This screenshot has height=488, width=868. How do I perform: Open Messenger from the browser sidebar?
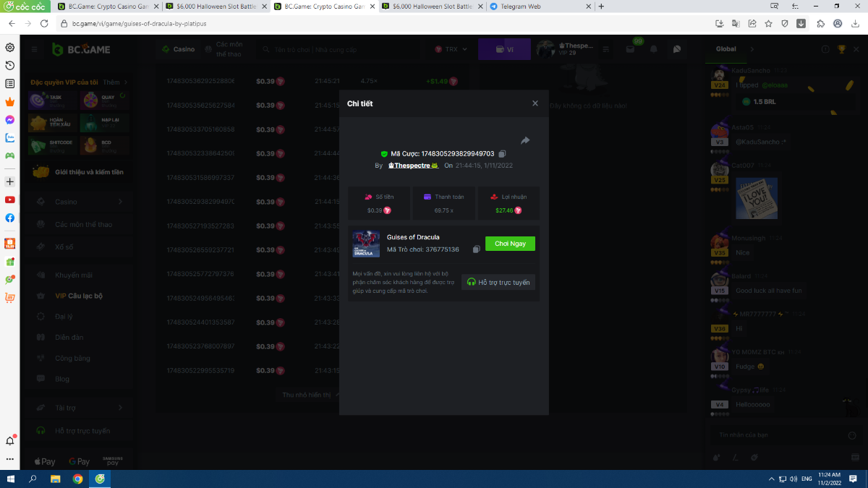(10, 120)
